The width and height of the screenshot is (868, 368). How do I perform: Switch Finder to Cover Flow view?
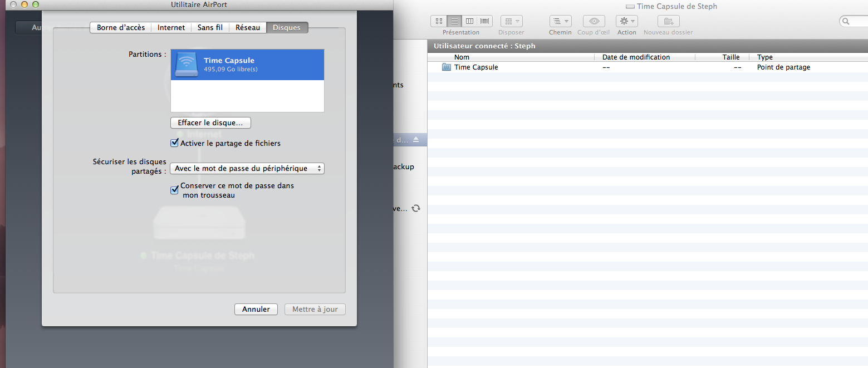pyautogui.click(x=485, y=21)
